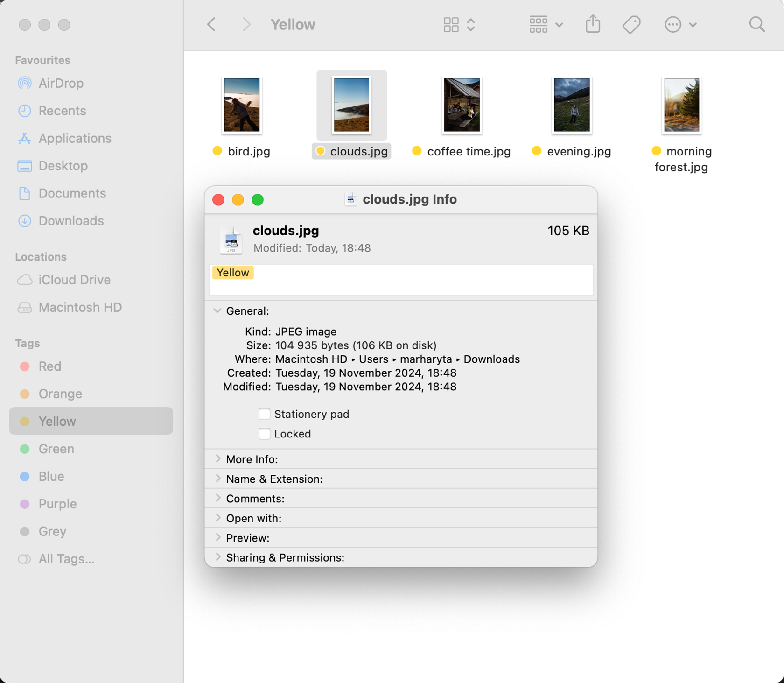Click the Search icon in the toolbar
The image size is (784, 683).
click(756, 24)
